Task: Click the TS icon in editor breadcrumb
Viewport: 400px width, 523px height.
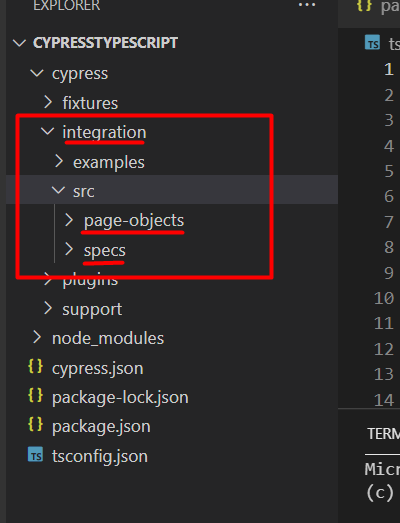Action: 373,42
